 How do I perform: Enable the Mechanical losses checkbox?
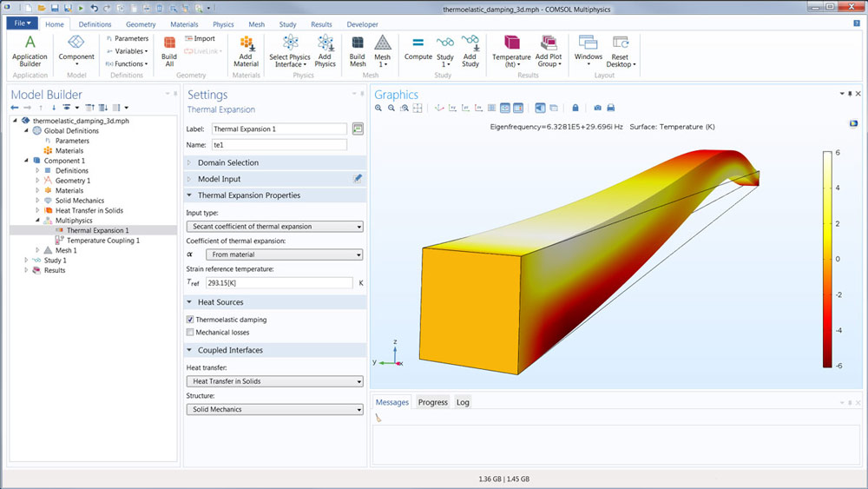coord(191,332)
